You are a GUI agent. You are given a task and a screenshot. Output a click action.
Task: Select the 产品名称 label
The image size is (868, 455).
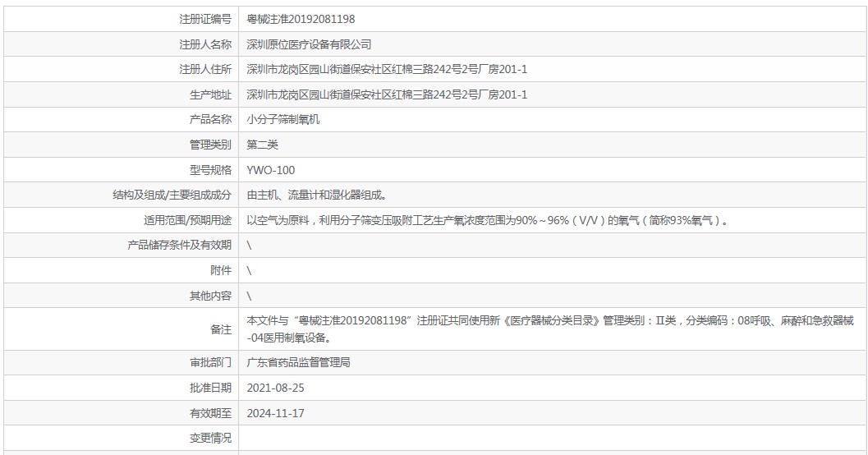tap(210, 120)
